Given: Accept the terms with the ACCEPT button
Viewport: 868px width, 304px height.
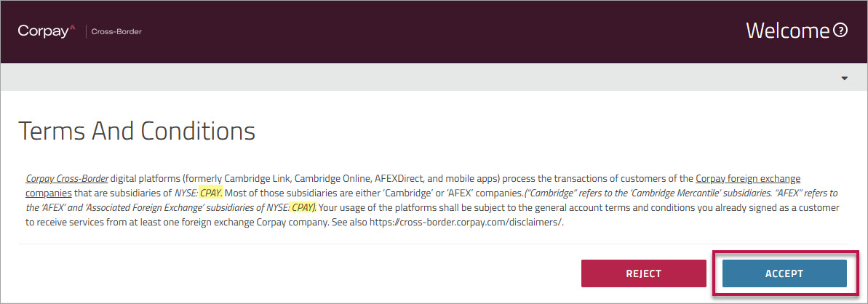Looking at the screenshot, I should pos(784,273).
